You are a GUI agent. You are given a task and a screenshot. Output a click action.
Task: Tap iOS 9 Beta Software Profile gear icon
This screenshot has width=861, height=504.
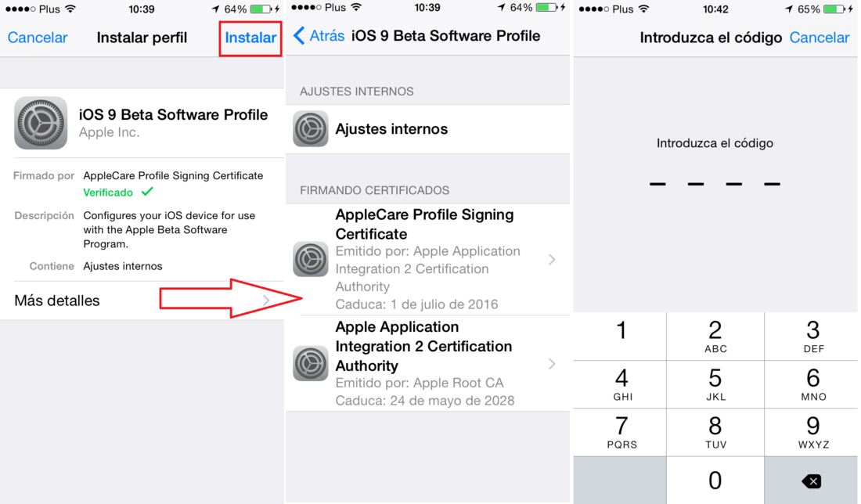coord(41,123)
